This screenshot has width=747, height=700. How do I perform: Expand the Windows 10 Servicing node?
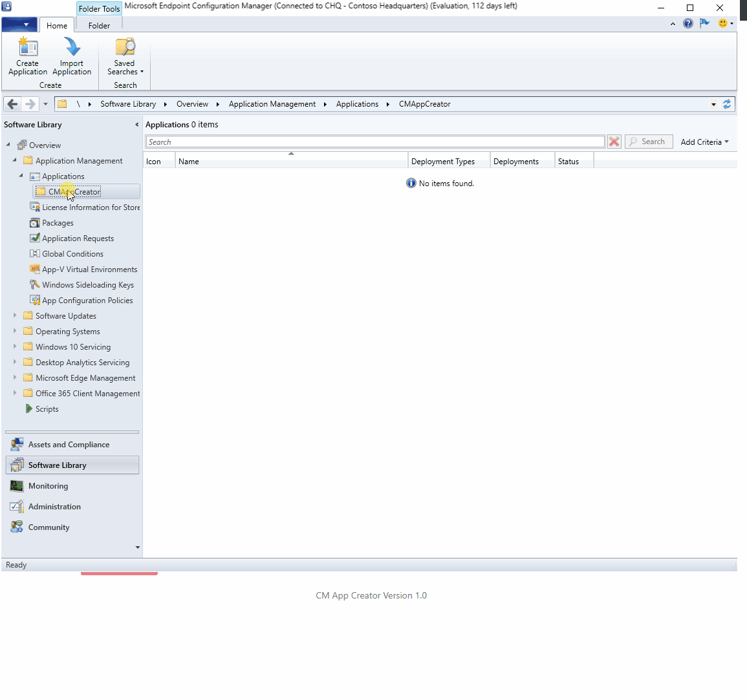tap(15, 346)
